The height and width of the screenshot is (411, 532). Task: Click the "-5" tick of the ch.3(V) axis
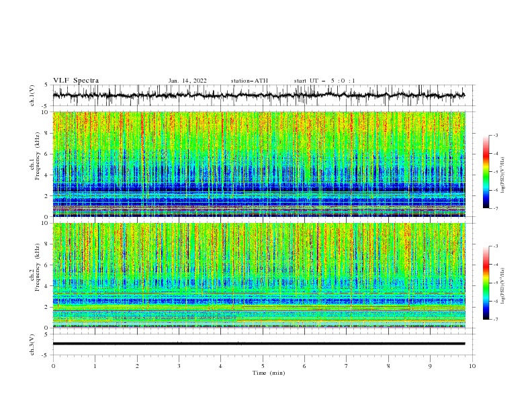pyautogui.click(x=45, y=355)
